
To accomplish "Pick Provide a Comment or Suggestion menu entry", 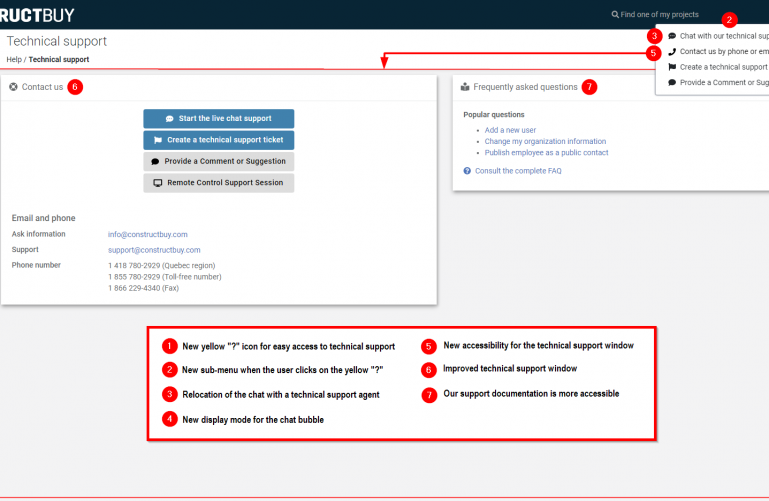I will click(x=718, y=83).
